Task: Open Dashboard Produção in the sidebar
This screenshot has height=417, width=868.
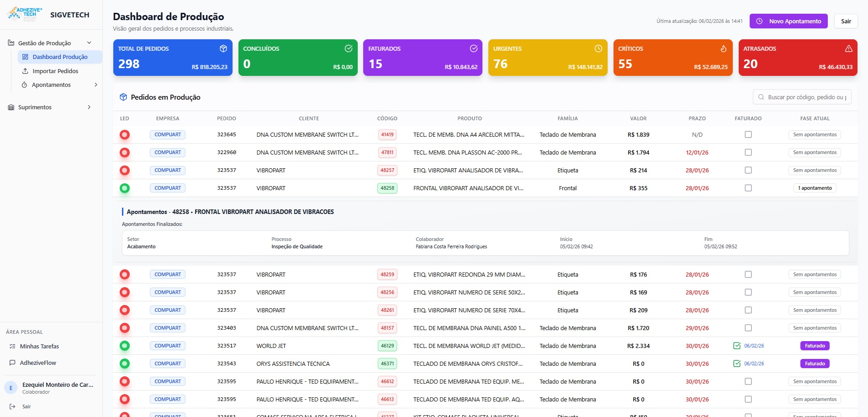Action: click(x=60, y=57)
